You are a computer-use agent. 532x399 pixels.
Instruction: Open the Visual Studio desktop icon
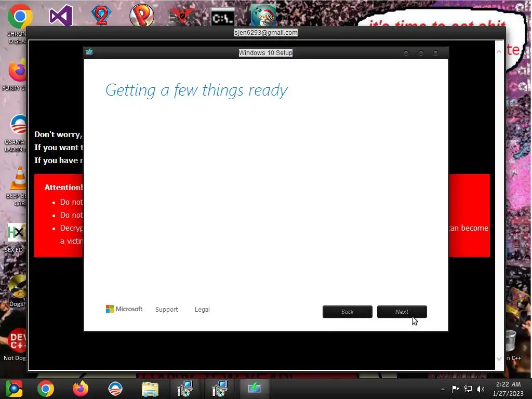pyautogui.click(x=61, y=15)
